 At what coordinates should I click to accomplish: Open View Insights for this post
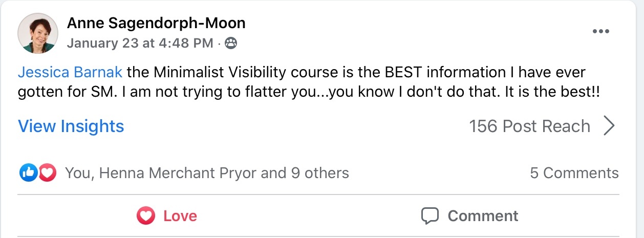pos(71,126)
